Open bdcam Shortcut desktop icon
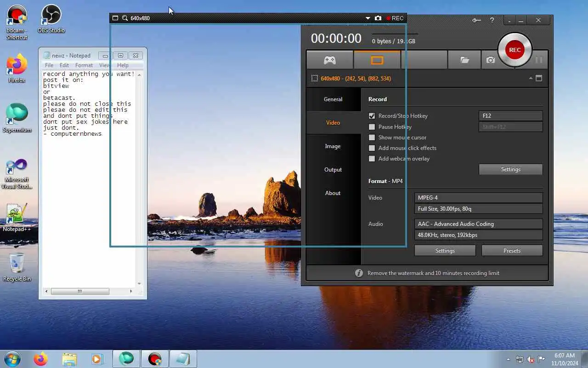 (17, 22)
